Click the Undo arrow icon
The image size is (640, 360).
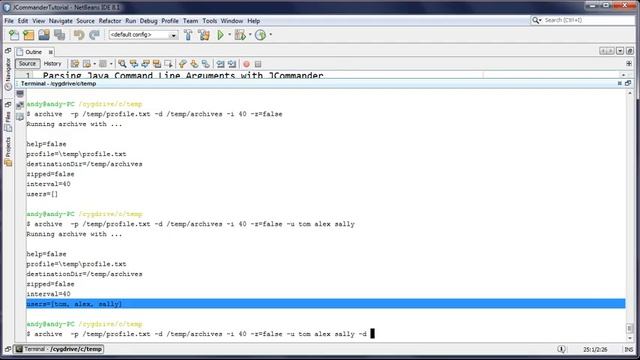pos(79,35)
